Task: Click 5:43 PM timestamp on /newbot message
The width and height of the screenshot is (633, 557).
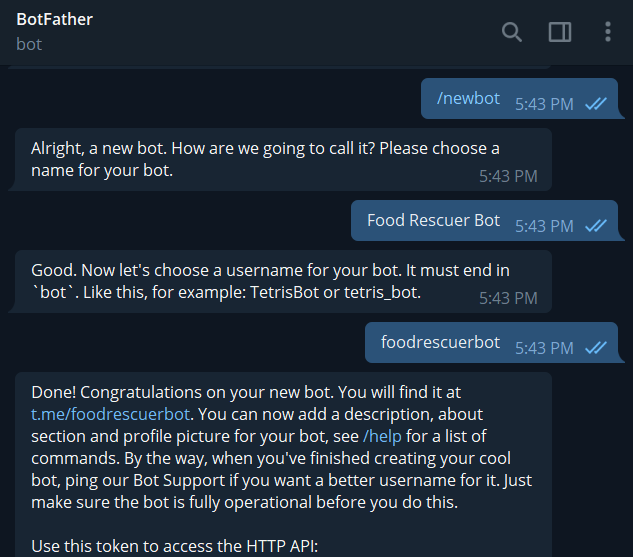Action: pyautogui.click(x=544, y=104)
